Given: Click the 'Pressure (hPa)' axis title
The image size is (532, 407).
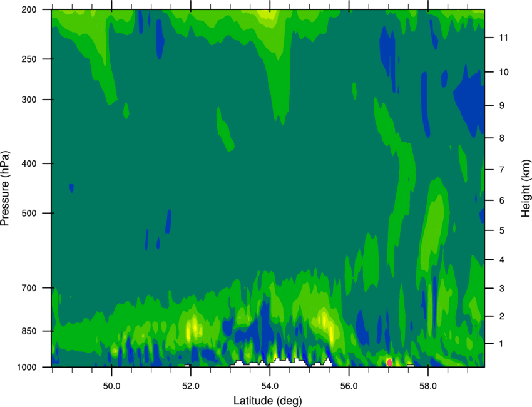Looking at the screenshot, I should coord(5,188).
